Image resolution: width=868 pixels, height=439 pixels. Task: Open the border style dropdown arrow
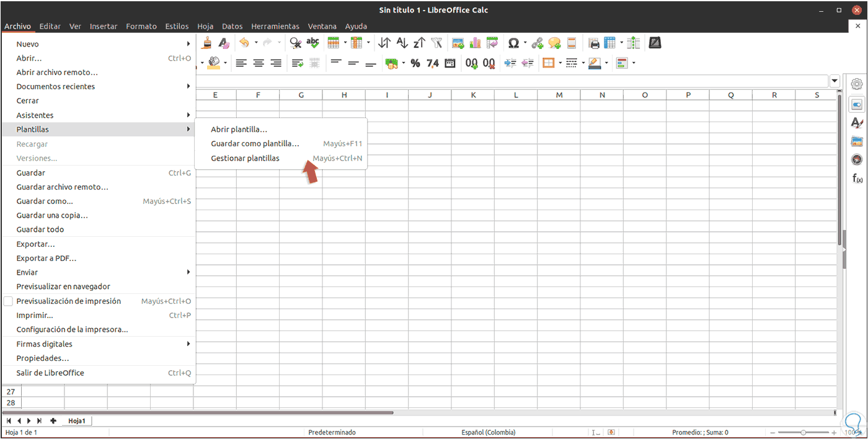tap(583, 63)
